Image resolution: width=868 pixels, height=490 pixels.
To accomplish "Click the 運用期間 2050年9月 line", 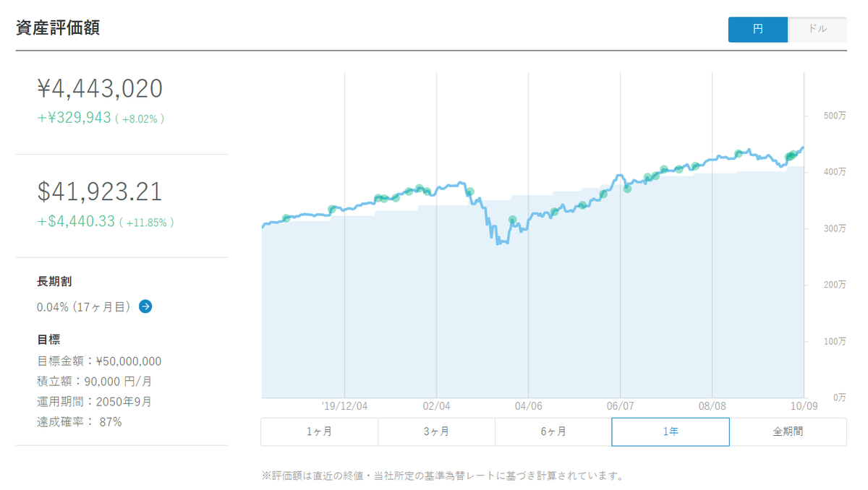I will (94, 402).
